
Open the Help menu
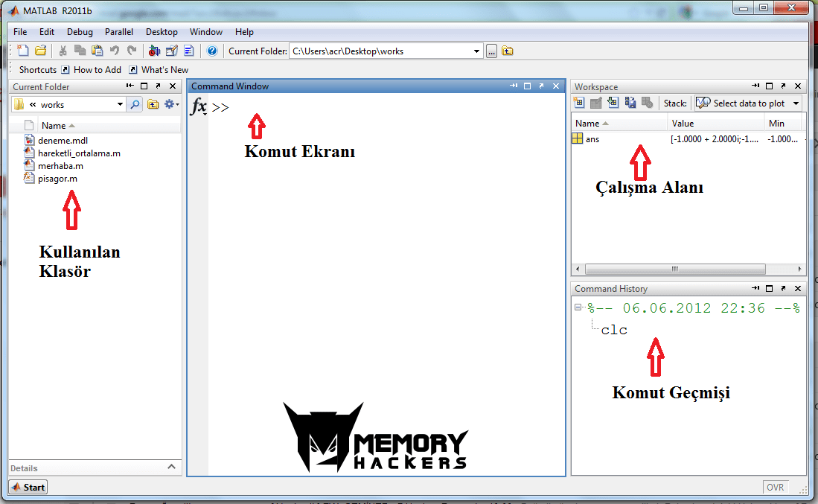pos(244,32)
